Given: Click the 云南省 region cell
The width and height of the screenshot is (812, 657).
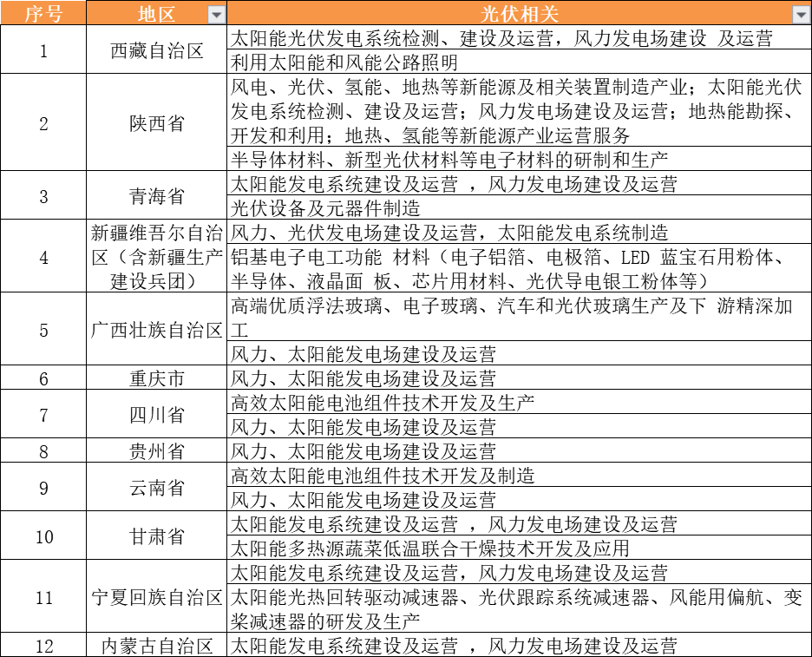Looking at the screenshot, I should (157, 488).
